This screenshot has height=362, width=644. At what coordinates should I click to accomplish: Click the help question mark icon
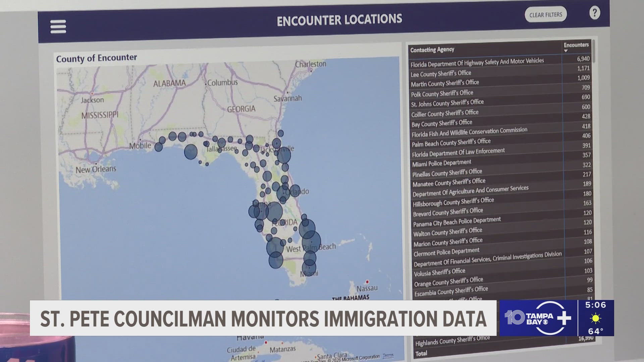pyautogui.click(x=594, y=13)
